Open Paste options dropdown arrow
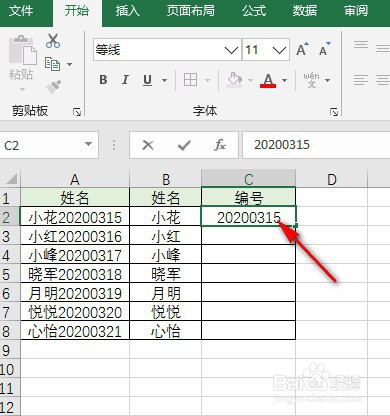This screenshot has width=390, height=416. click(x=22, y=89)
